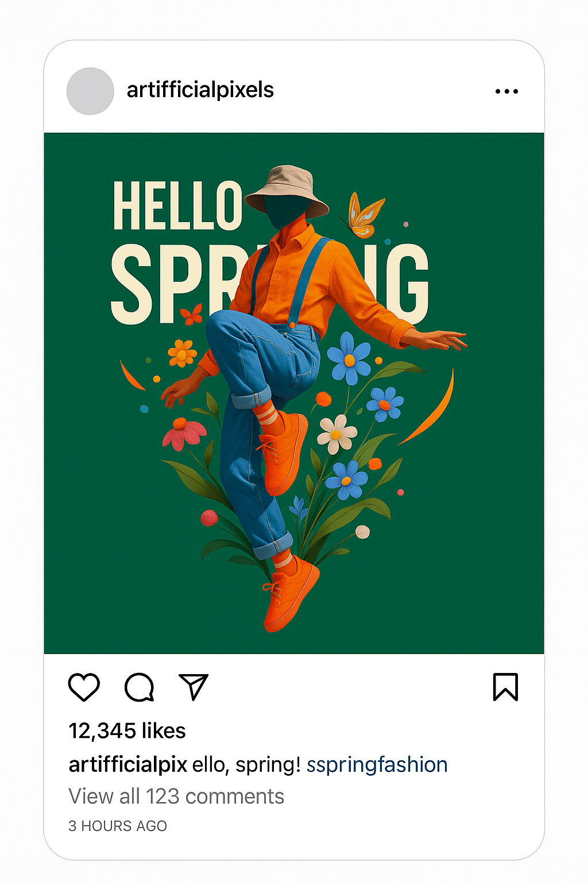The height and width of the screenshot is (882, 588).
Task: Open the three-dot more options menu
Action: click(x=506, y=91)
